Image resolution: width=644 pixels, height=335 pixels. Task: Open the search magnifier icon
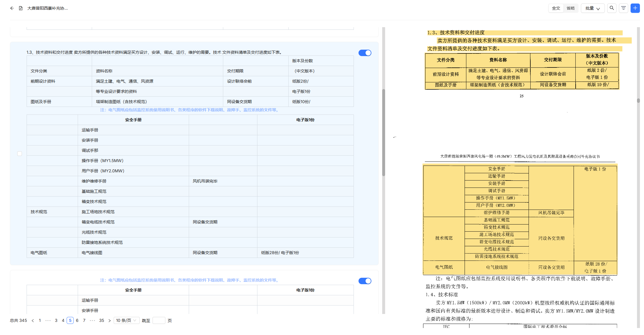(612, 8)
